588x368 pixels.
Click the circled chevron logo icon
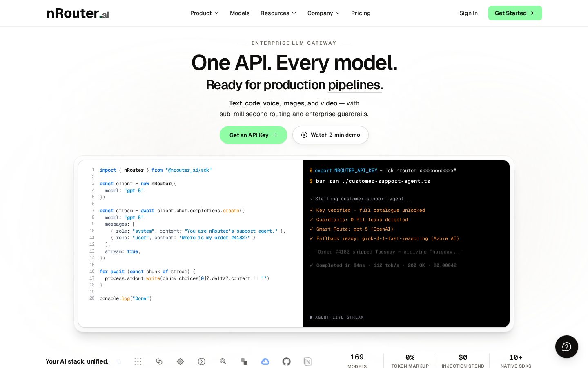coord(202,361)
